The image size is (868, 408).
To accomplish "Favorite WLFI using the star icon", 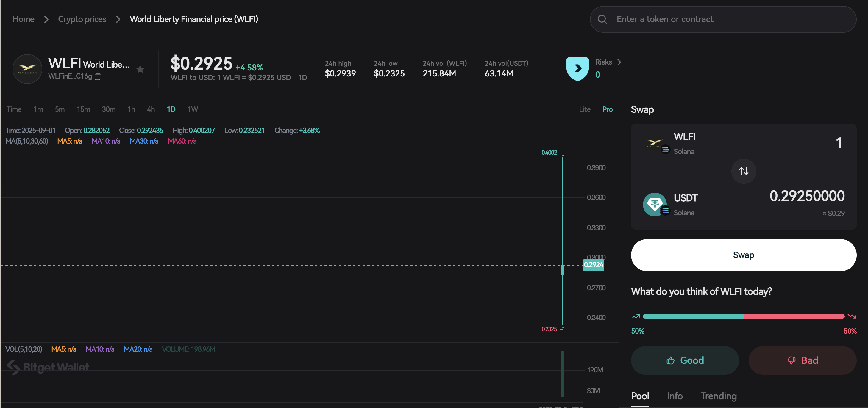I will pos(140,69).
